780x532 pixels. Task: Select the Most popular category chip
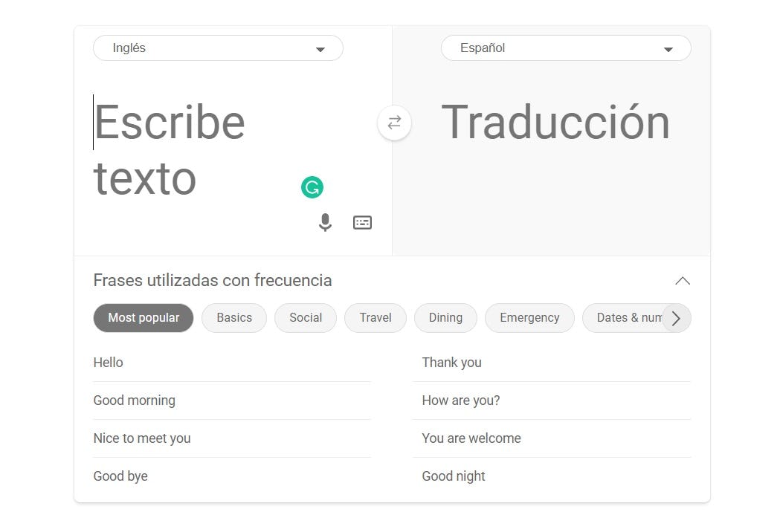(144, 318)
